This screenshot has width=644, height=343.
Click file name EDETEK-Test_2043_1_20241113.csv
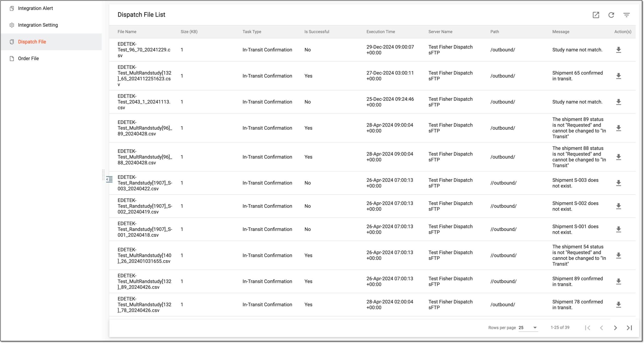tap(144, 102)
